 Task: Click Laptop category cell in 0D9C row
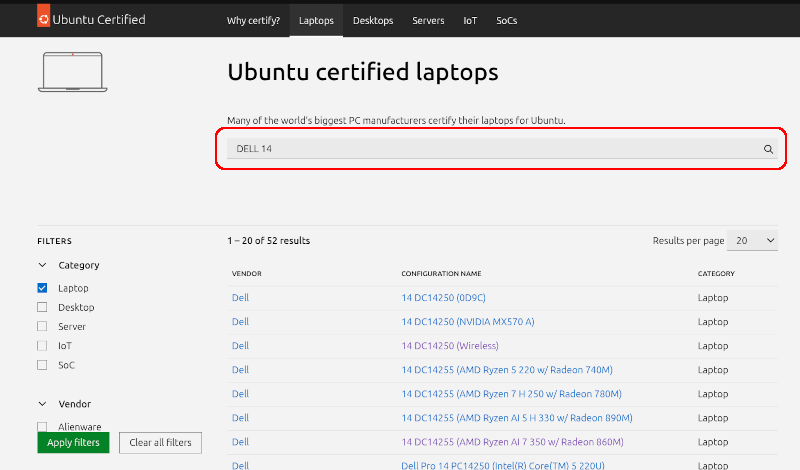(713, 298)
